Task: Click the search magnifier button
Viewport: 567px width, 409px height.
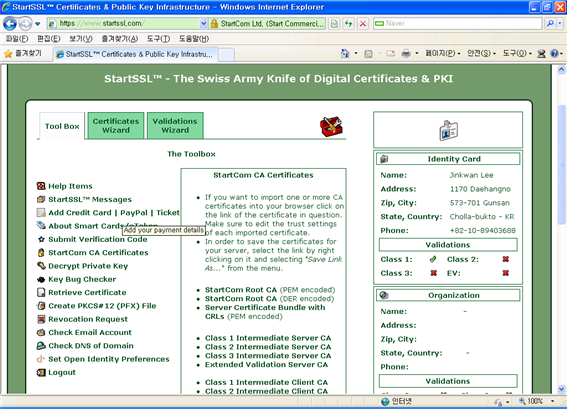Action: (x=550, y=24)
